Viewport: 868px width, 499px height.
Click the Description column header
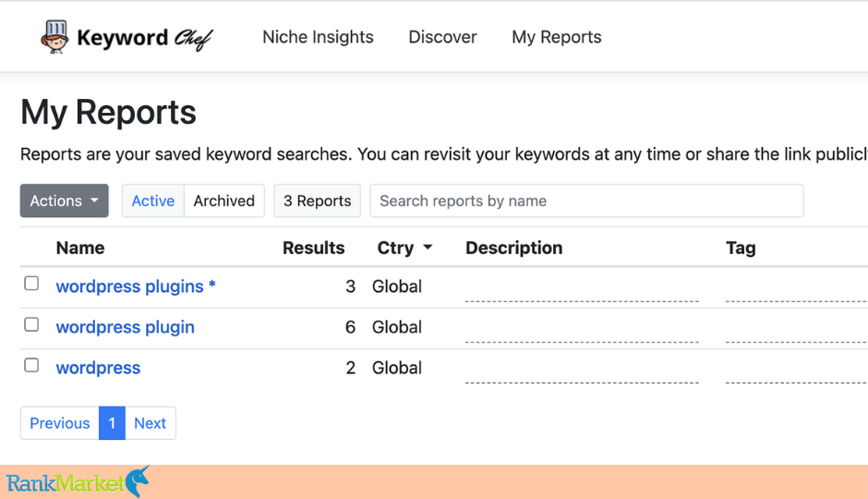pyautogui.click(x=513, y=248)
